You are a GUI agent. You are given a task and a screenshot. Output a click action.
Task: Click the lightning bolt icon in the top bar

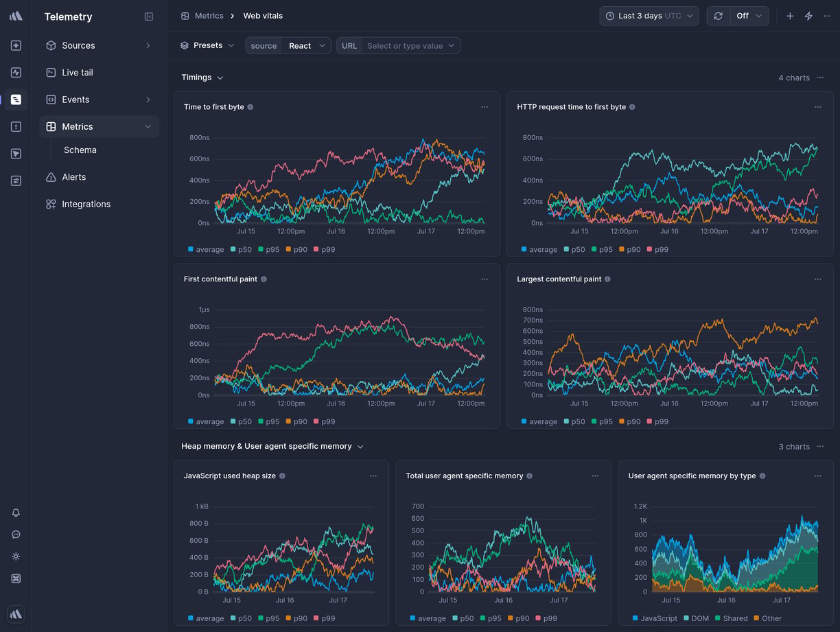point(808,16)
